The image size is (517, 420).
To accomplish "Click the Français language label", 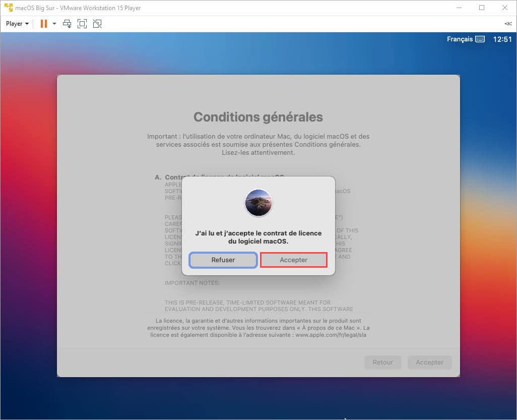I will (x=460, y=39).
